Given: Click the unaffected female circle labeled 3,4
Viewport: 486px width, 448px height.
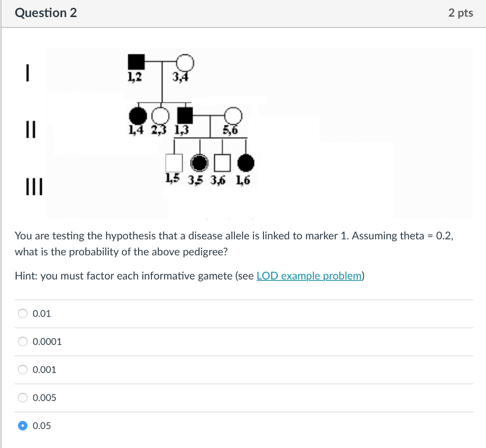Looking at the screenshot, I should (x=185, y=62).
